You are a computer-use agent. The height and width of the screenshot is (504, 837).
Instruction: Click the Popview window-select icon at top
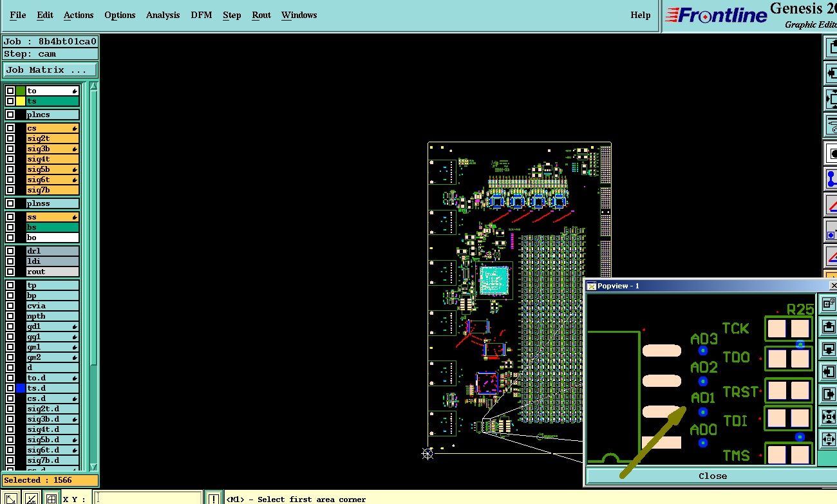[827, 303]
